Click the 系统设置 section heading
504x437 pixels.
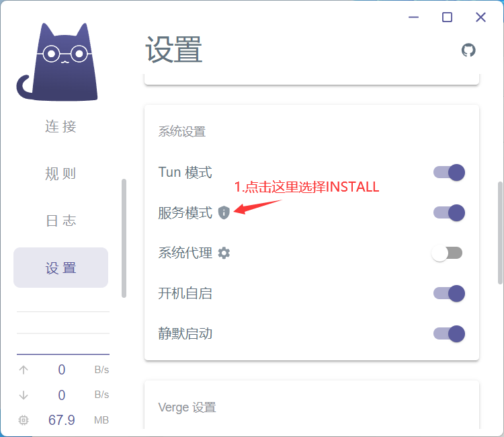(182, 132)
